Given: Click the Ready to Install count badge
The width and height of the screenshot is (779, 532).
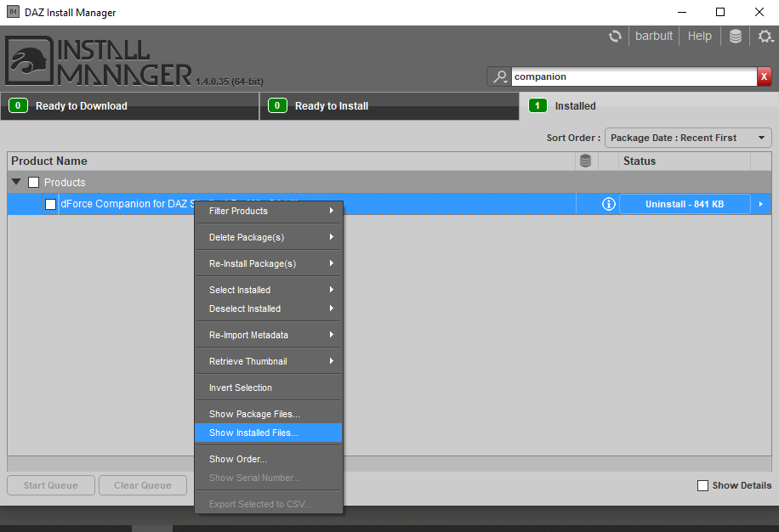Looking at the screenshot, I should (277, 105).
